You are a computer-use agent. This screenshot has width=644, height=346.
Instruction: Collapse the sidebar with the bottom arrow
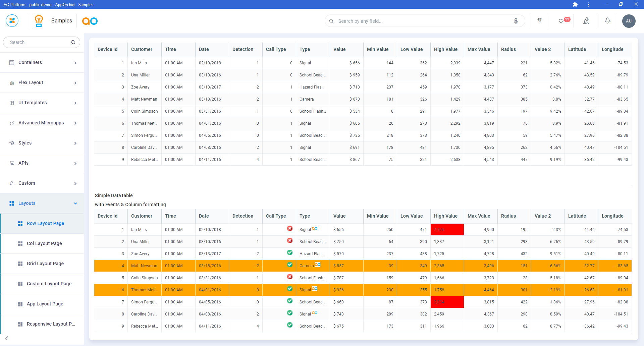tap(7, 338)
